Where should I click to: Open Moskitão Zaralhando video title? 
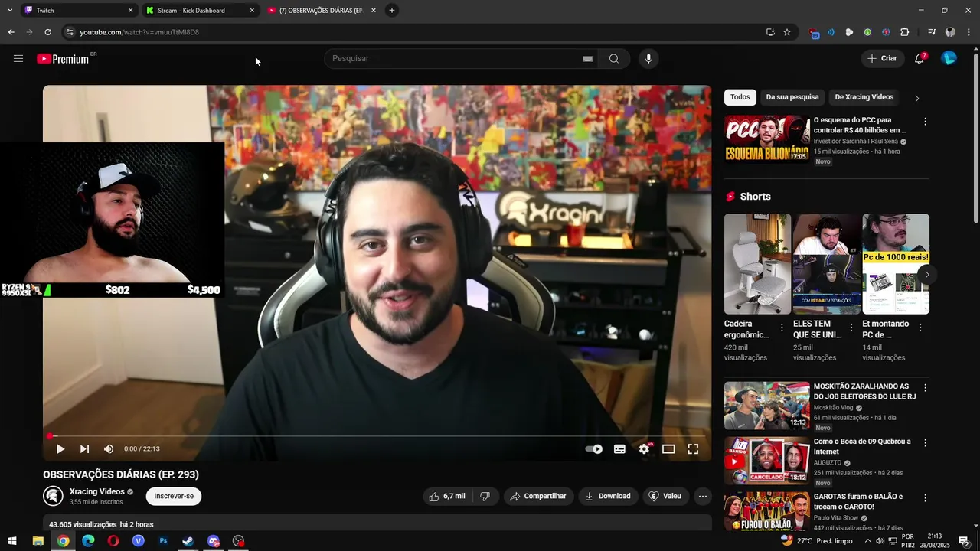tap(864, 391)
